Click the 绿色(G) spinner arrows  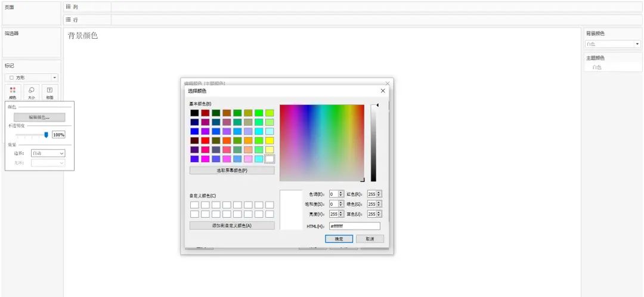click(379, 204)
